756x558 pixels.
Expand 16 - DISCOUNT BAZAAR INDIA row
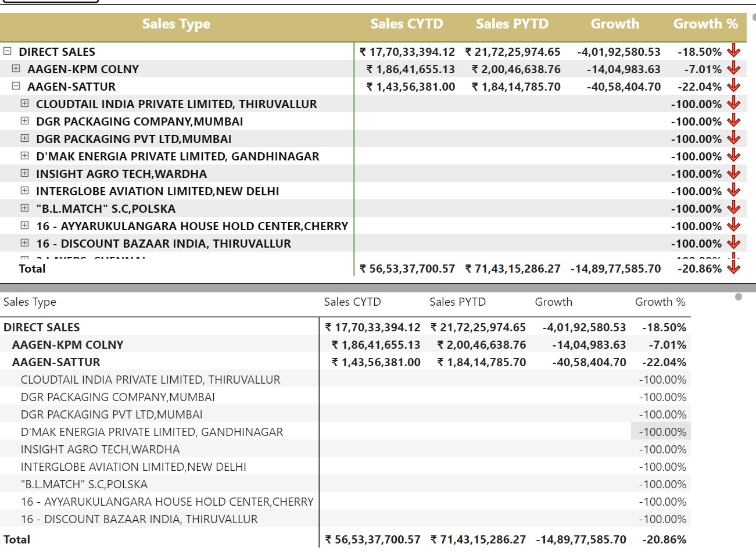(x=24, y=243)
